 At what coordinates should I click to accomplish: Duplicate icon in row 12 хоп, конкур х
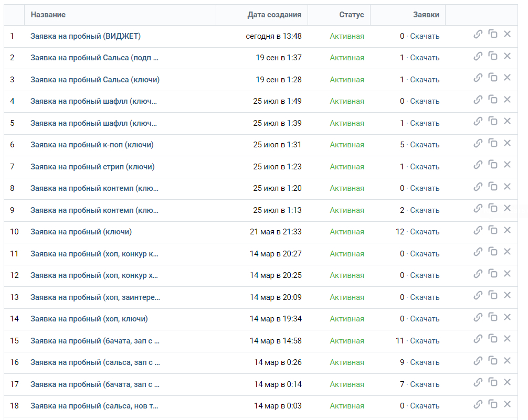coord(493,274)
